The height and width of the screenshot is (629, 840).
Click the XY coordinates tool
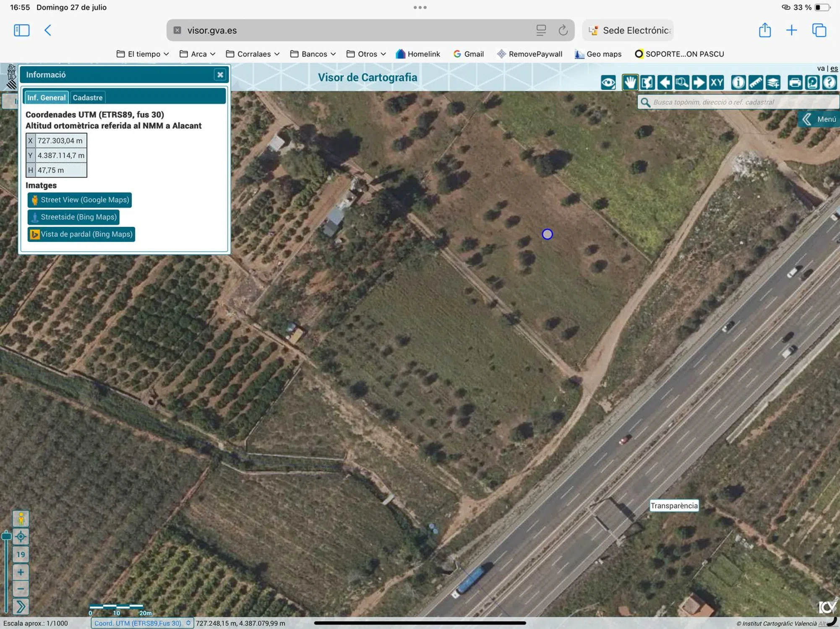tap(716, 83)
